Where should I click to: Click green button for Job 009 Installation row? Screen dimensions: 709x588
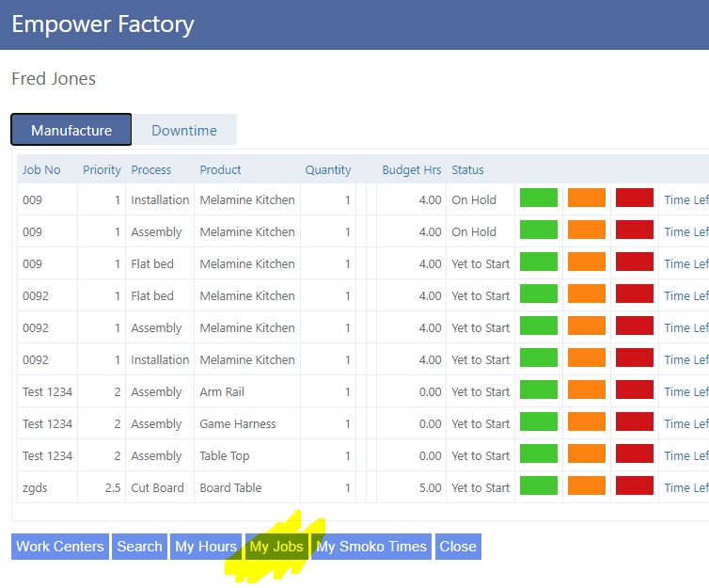tap(539, 199)
